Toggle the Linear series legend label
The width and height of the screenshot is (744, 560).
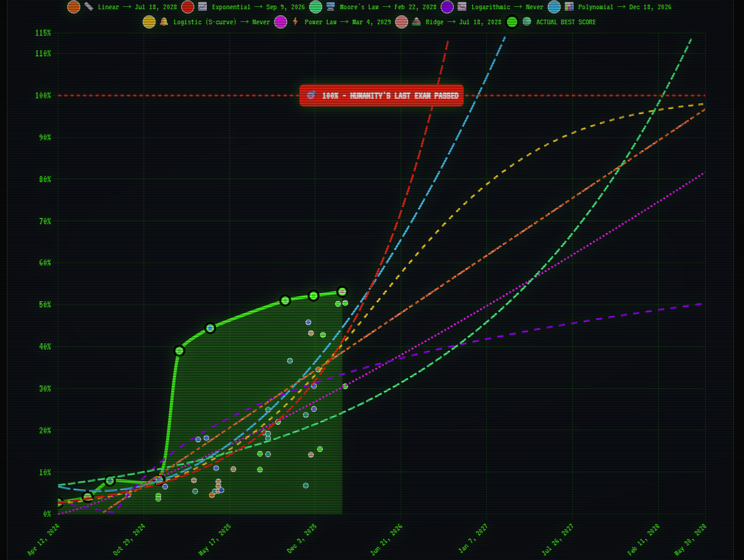click(137, 7)
